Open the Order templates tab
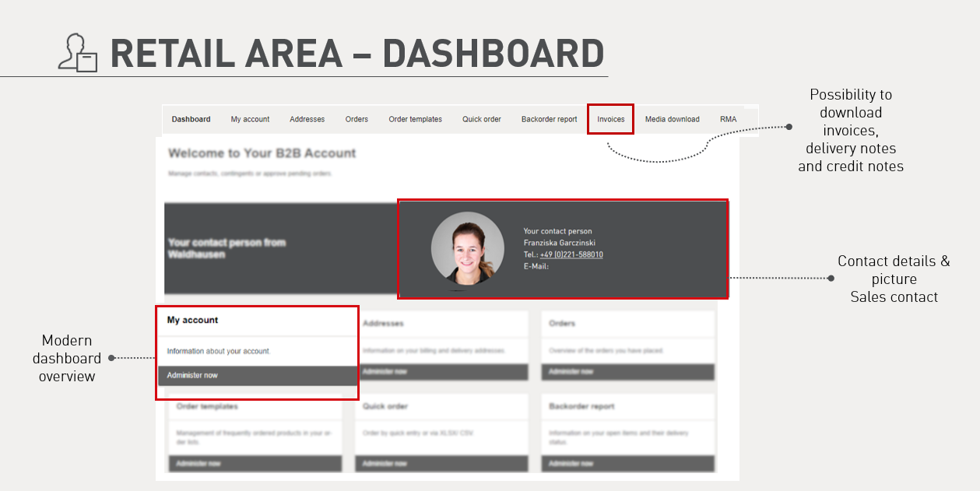Image resolution: width=980 pixels, height=491 pixels. pos(415,119)
